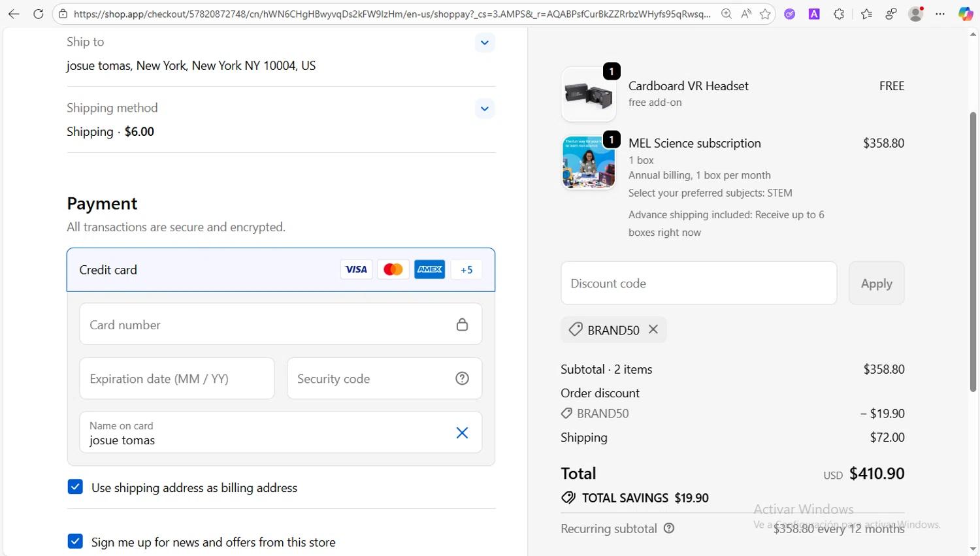Expand the Shipping method section
The image size is (980, 556).
coord(484,108)
